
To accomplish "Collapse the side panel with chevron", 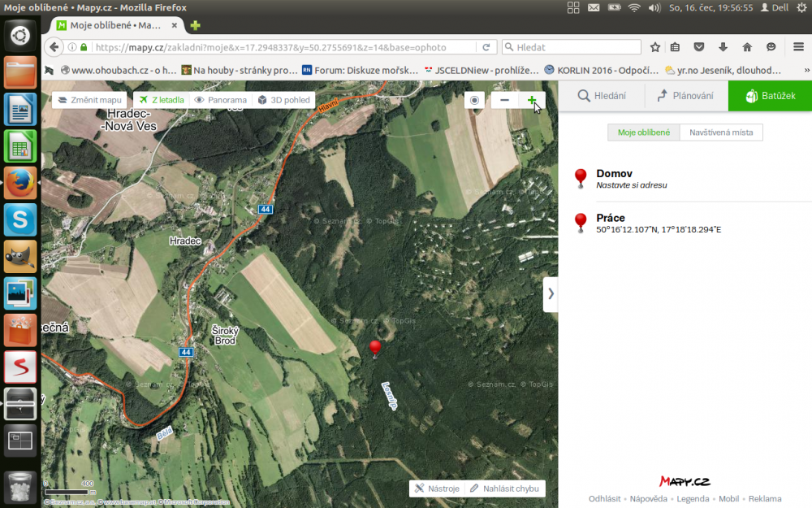I will 551,293.
